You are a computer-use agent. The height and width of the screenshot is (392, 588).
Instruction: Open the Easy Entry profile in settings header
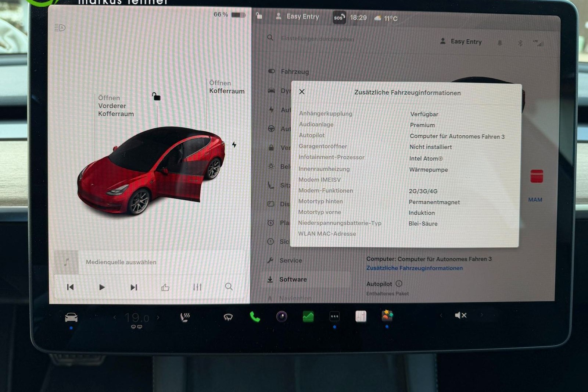[461, 42]
